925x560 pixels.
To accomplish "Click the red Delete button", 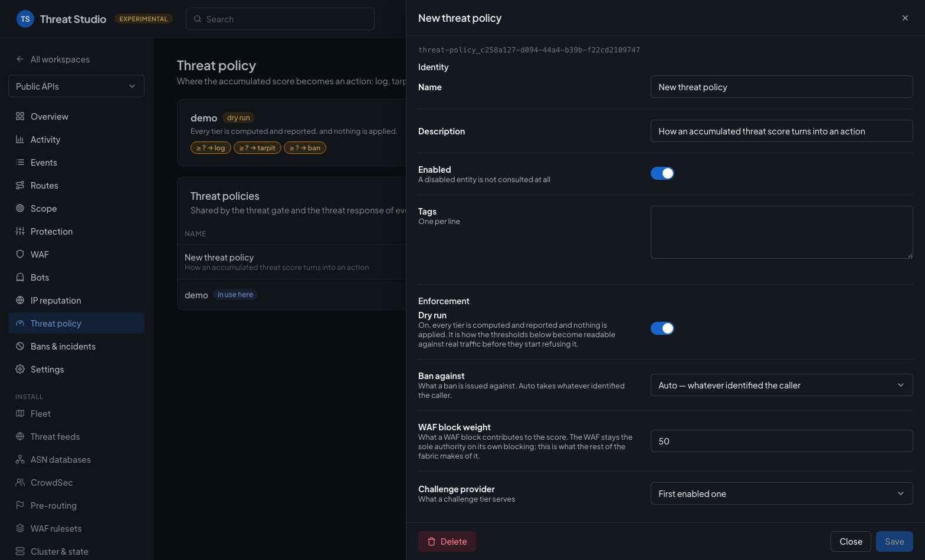I will point(447,541).
